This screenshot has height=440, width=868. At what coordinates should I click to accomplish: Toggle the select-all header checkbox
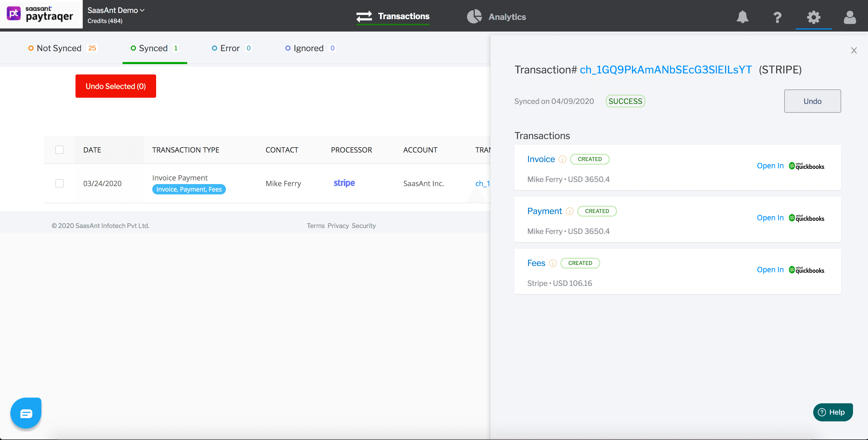tap(59, 150)
